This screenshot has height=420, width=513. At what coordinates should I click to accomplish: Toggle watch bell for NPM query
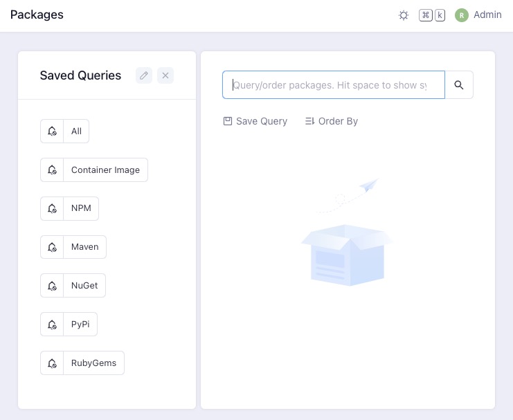coord(52,208)
